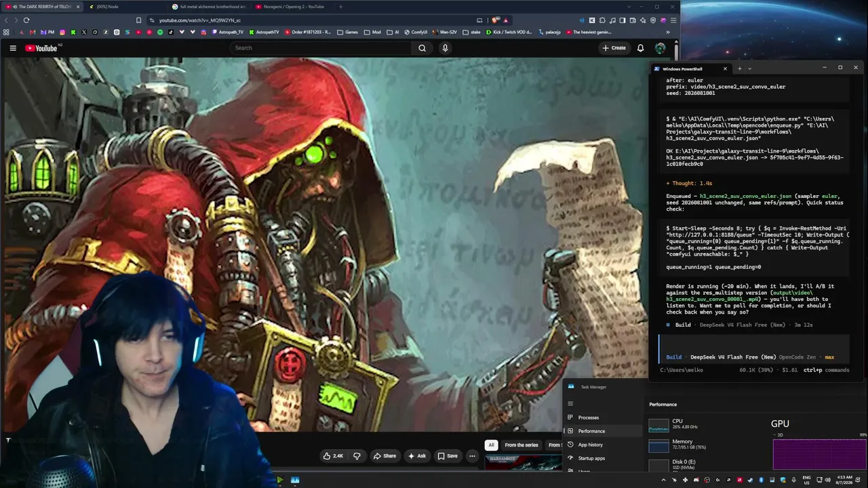Click the YouTube search magnifier button
868x488 pixels.
422,48
